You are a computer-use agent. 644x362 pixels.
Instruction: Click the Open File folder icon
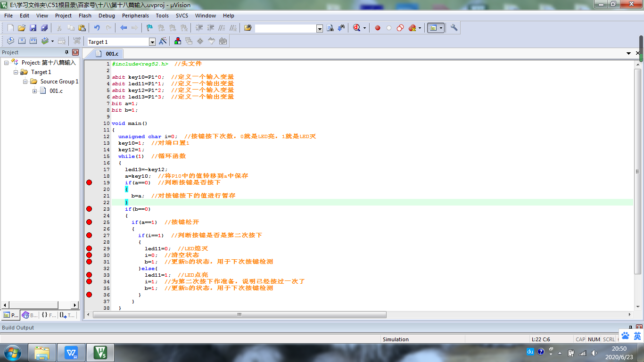coord(22,28)
